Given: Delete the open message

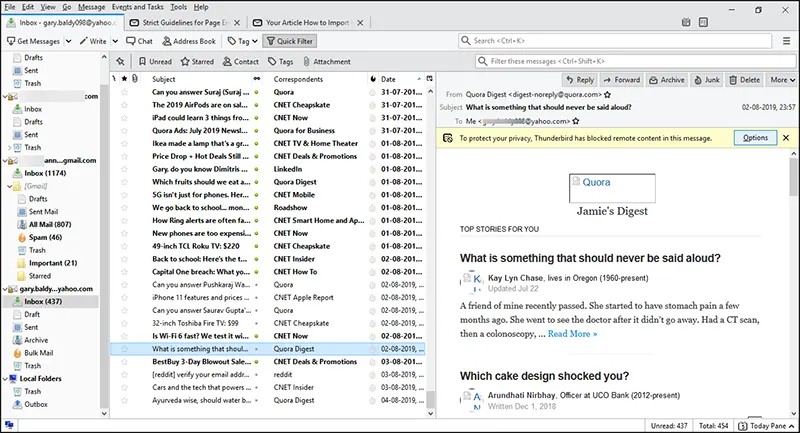Looking at the screenshot, I should pos(744,80).
